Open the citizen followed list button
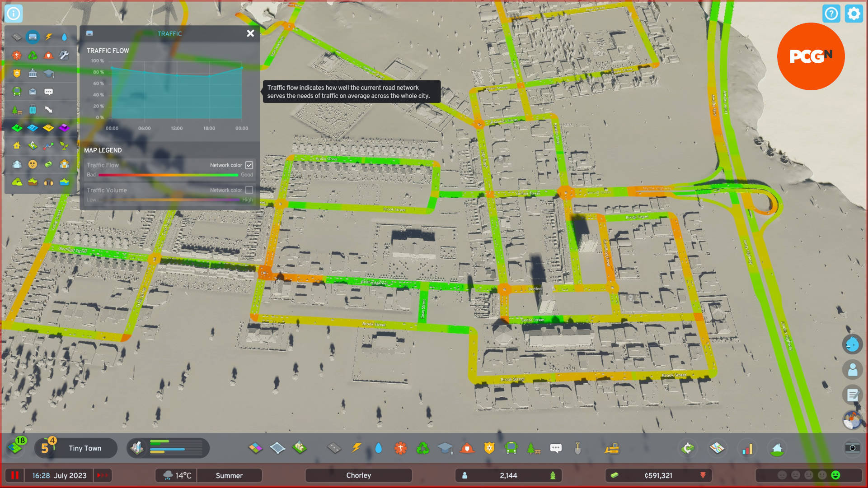This screenshot has width=868, height=488. (x=852, y=370)
